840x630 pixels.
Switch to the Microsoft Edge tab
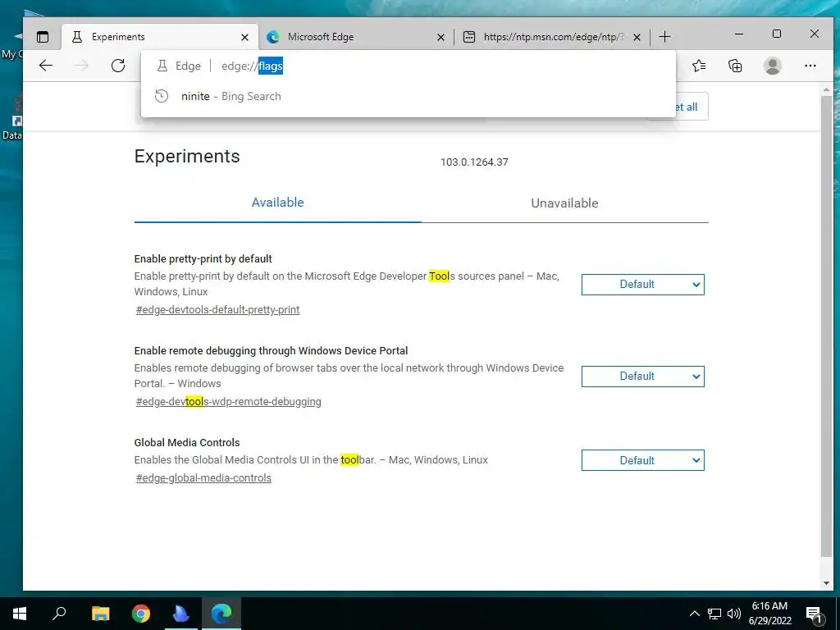tap(354, 37)
